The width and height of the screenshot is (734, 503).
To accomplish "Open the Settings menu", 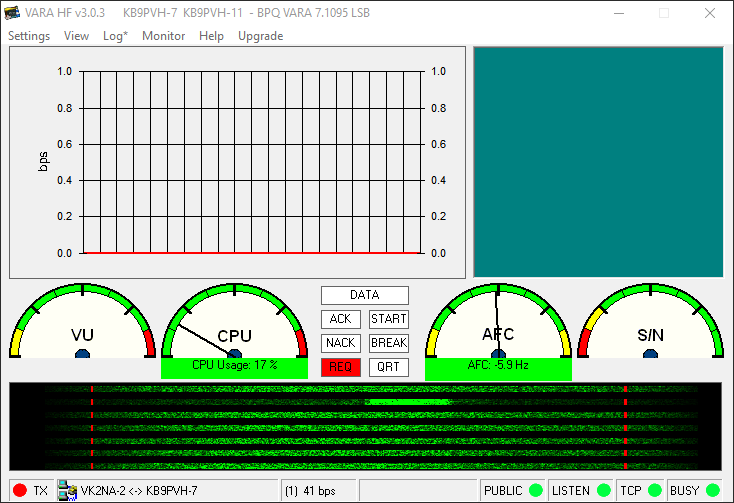I will click(29, 36).
